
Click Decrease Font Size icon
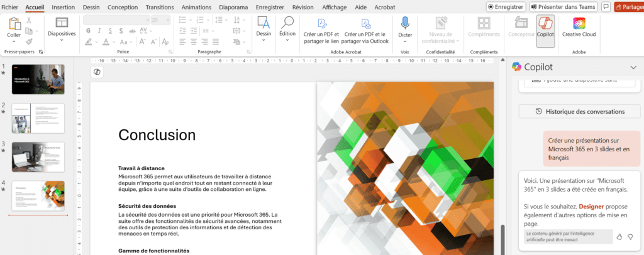point(154,42)
